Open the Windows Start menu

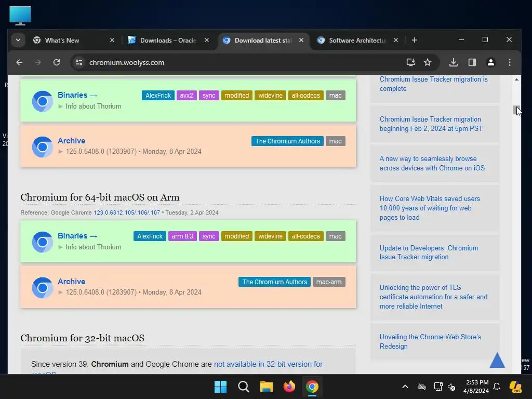tap(220, 387)
